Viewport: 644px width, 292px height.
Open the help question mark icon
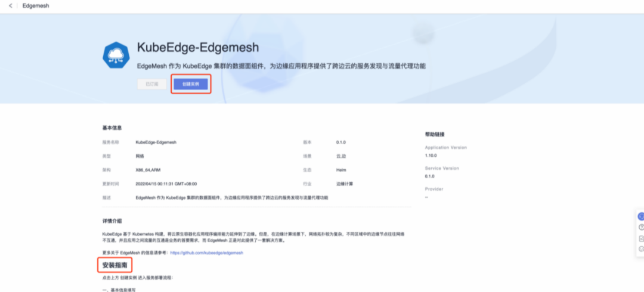pyautogui.click(x=641, y=227)
